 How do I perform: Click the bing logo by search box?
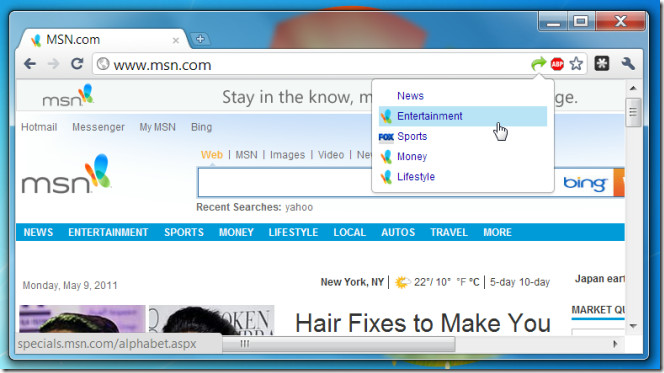point(584,183)
